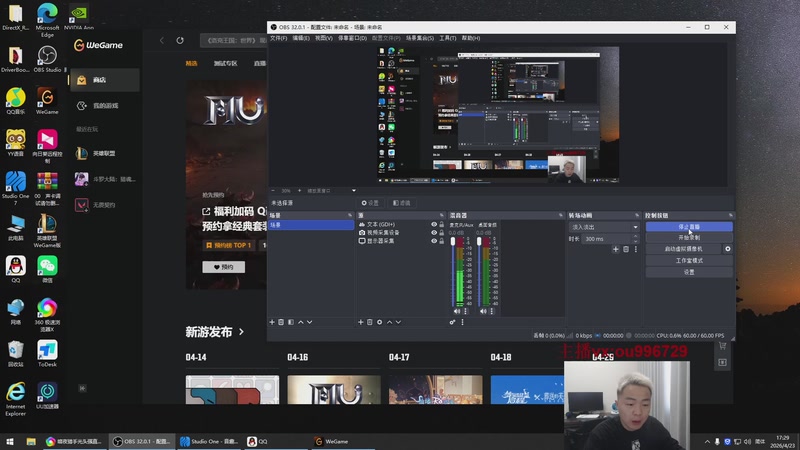Open OBS 编辑(E) menu
The height and width of the screenshot is (450, 800).
click(301, 38)
